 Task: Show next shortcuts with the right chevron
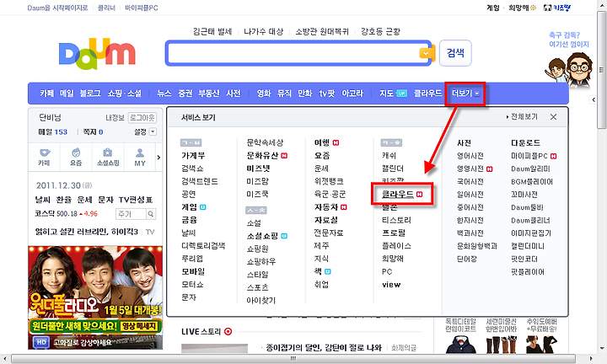tap(158, 157)
